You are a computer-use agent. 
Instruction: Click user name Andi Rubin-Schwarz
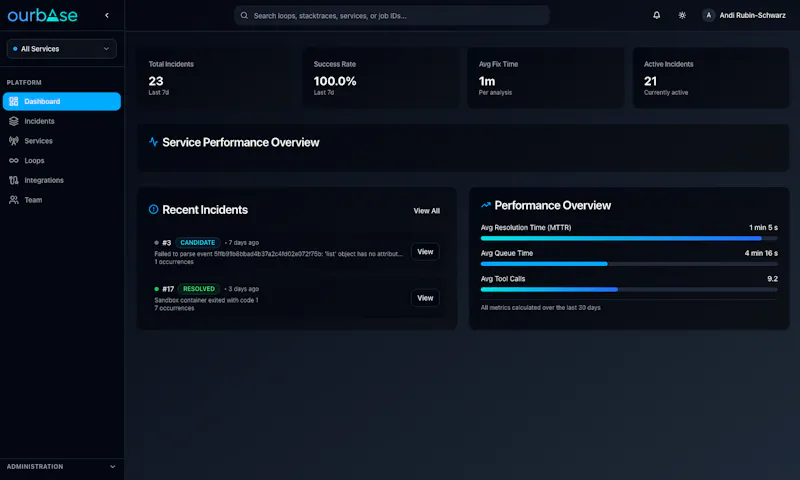click(x=753, y=15)
